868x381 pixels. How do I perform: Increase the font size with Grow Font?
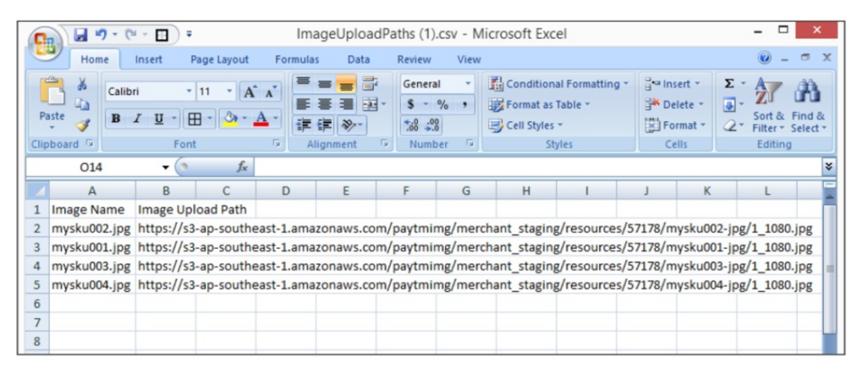click(x=250, y=92)
